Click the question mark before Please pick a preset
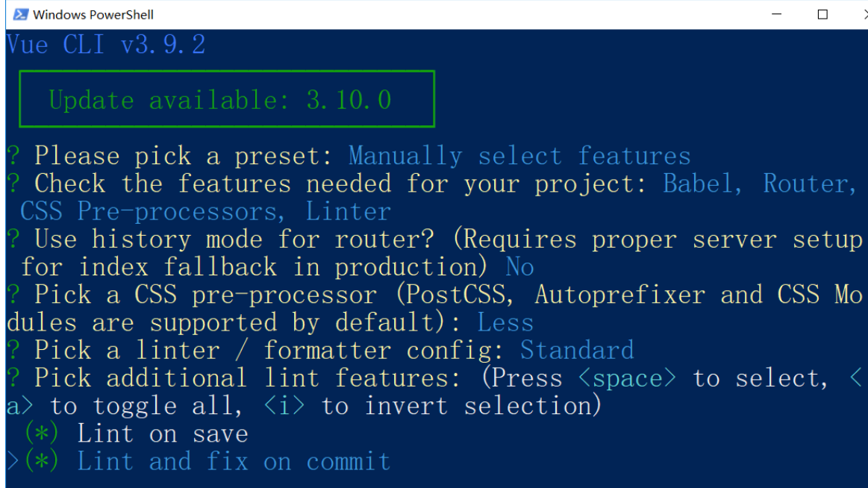This screenshot has height=488, width=868. click(14, 156)
